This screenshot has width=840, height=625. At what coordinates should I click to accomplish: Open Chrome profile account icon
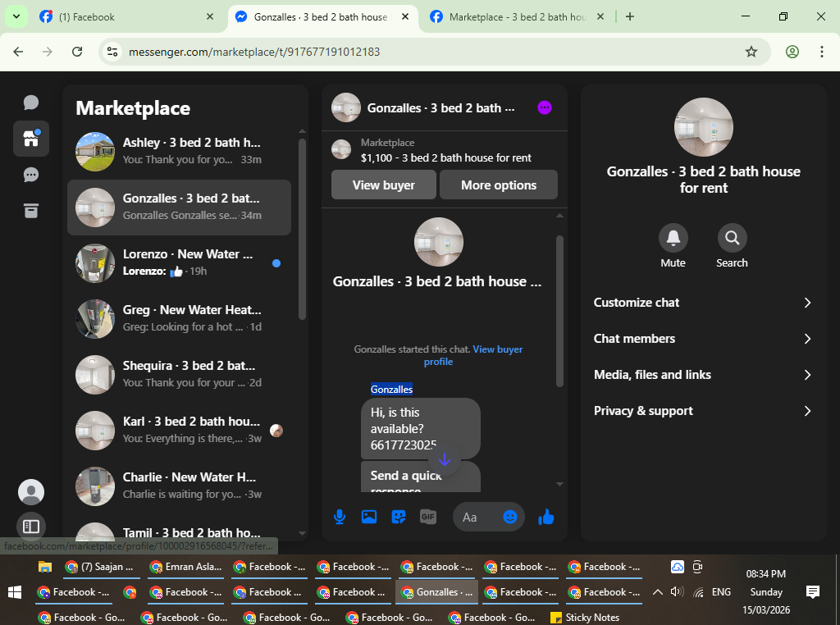[x=792, y=52]
